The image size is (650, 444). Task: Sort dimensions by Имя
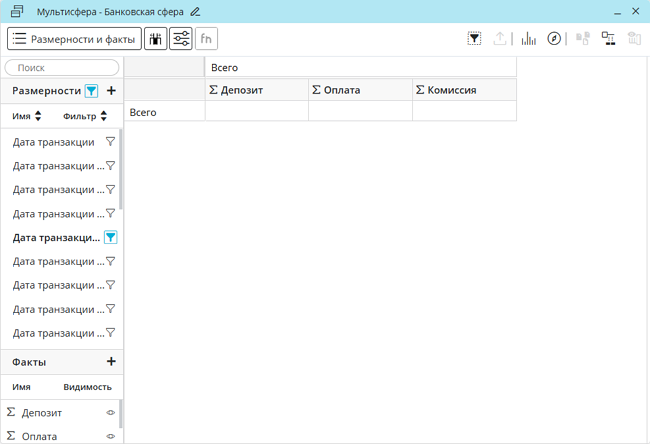tap(27, 117)
